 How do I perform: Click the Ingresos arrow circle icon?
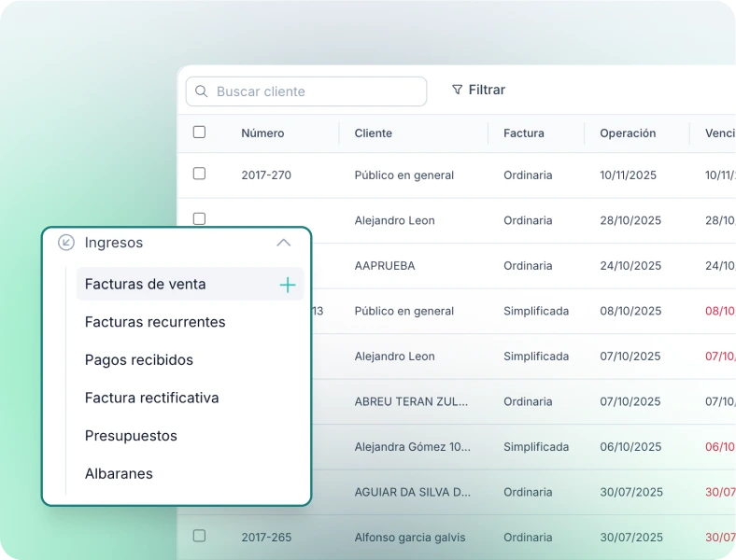tap(66, 243)
